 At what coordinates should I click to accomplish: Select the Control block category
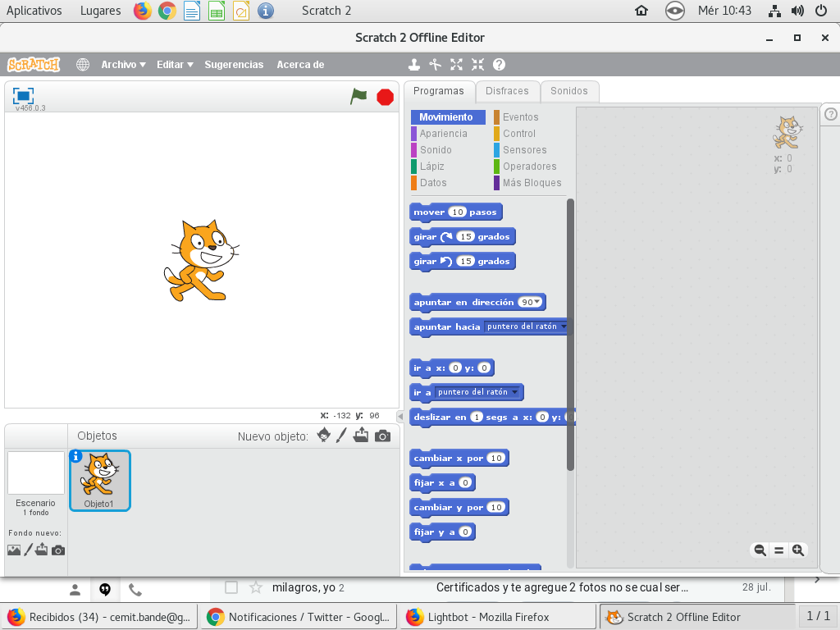point(518,134)
